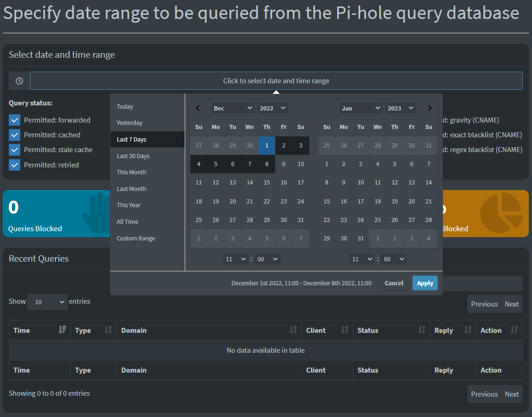The height and width of the screenshot is (417, 532).
Task: Select December 15 in the left calendar
Action: coord(266,183)
